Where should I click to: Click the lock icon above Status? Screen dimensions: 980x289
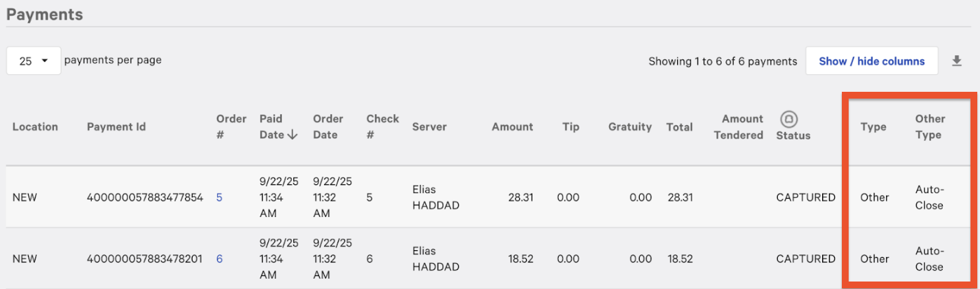[788, 118]
